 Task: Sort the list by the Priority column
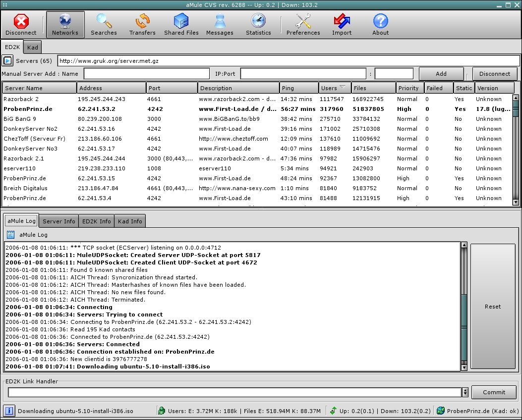409,88
